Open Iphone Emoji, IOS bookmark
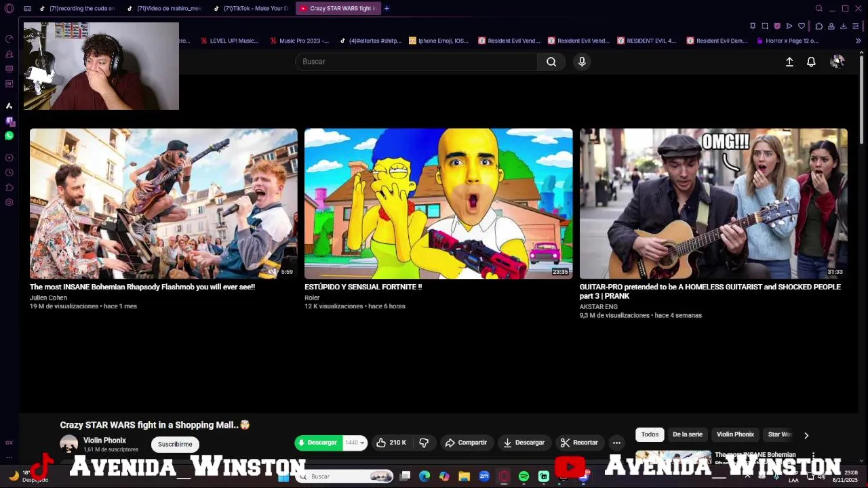Viewport: 868px width, 488px height. (438, 41)
